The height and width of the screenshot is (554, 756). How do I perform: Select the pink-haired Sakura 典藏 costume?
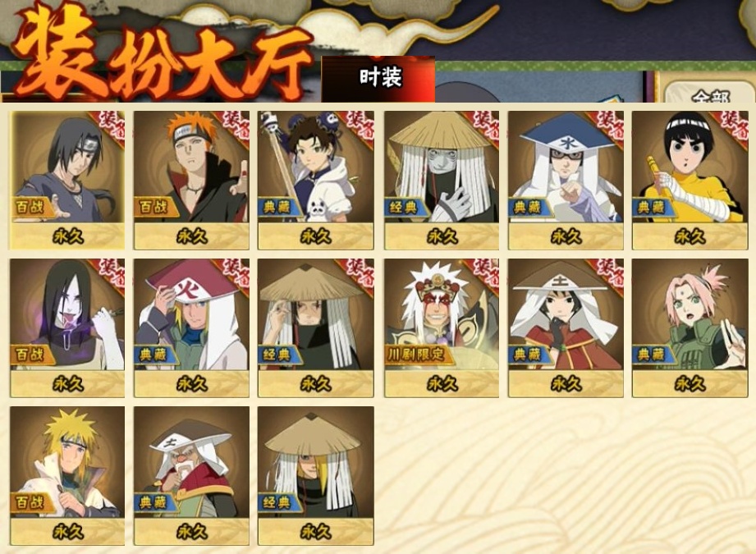(x=690, y=327)
